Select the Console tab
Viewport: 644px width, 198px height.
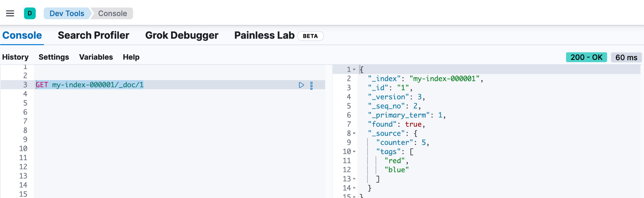pos(22,35)
